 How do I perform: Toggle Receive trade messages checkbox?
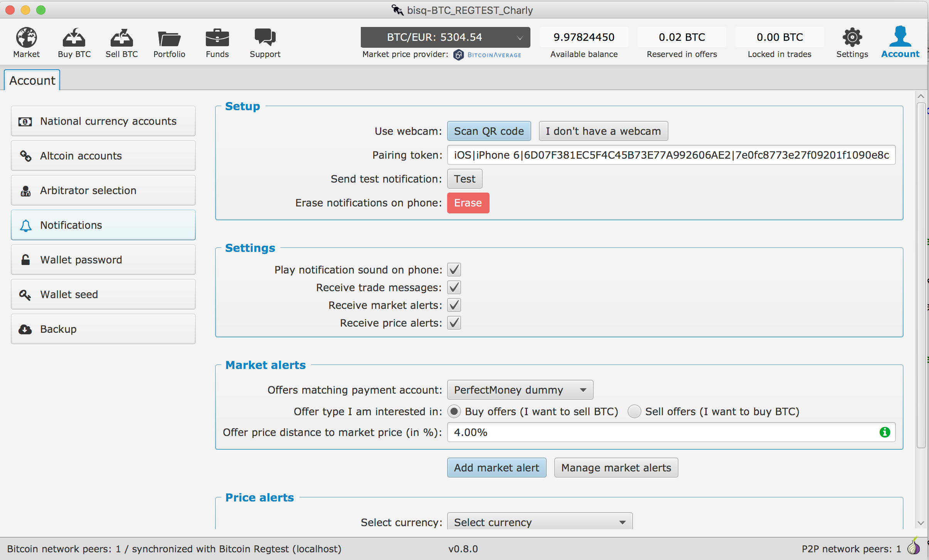click(454, 287)
